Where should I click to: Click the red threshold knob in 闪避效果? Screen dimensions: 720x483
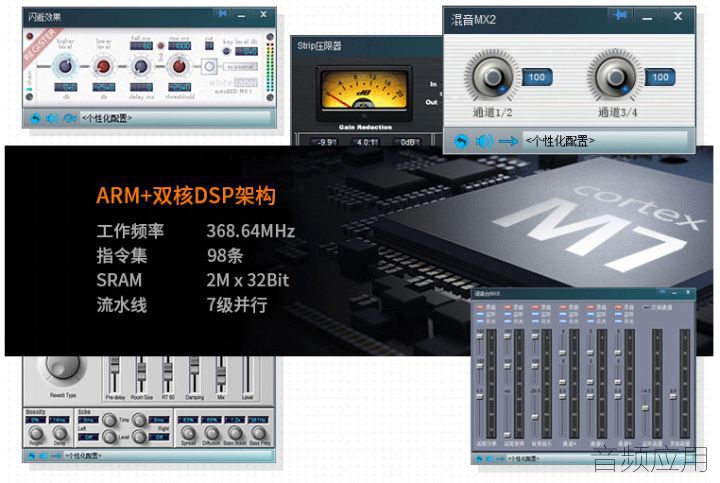(x=179, y=66)
